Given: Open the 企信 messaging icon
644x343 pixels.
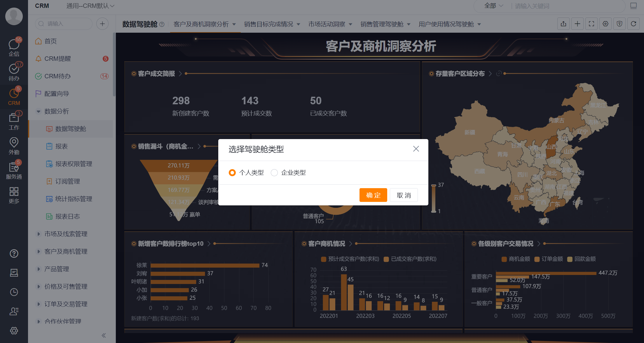Looking at the screenshot, I should point(14,47).
